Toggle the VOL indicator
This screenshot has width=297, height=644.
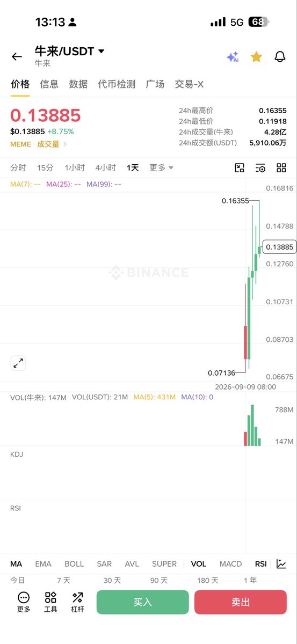[x=199, y=564]
